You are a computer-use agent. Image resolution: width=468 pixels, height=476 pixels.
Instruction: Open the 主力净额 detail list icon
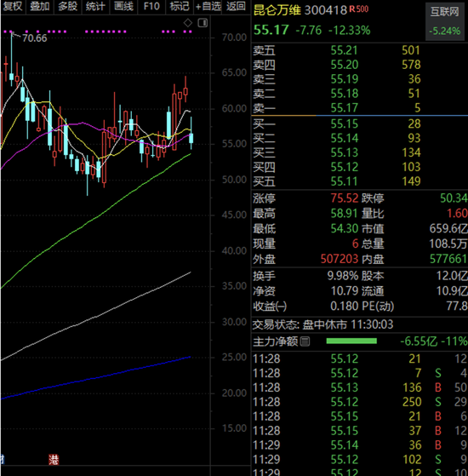tap(305, 341)
